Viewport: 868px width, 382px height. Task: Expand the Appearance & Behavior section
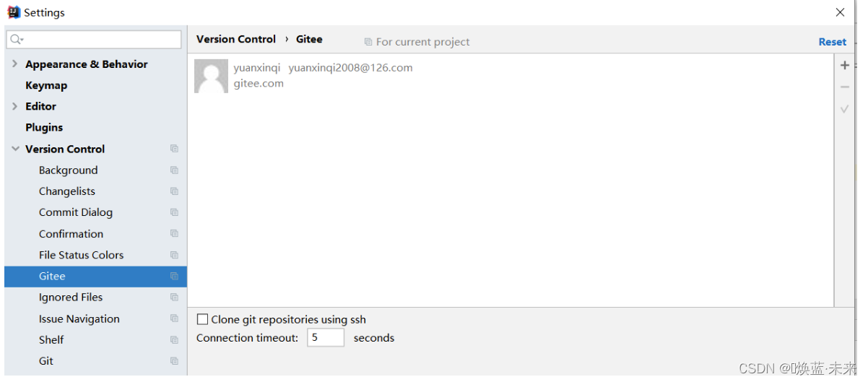click(x=15, y=64)
